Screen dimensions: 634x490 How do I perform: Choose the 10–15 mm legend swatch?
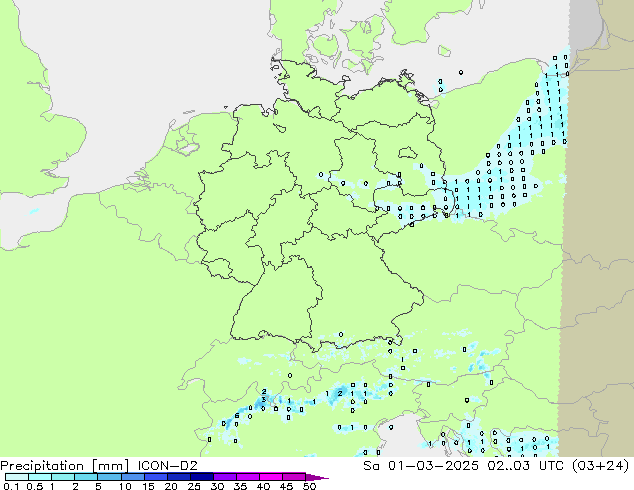pos(132,477)
